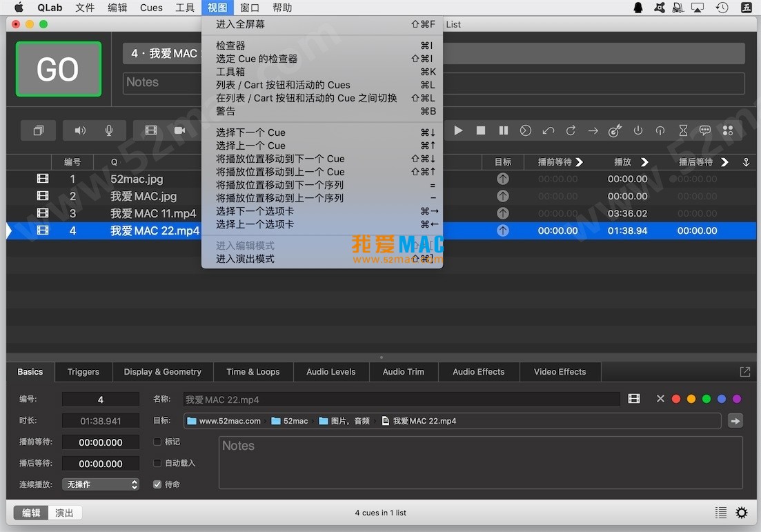Image resolution: width=761 pixels, height=532 pixels.
Task: Open the Triggers tab
Action: (x=83, y=372)
